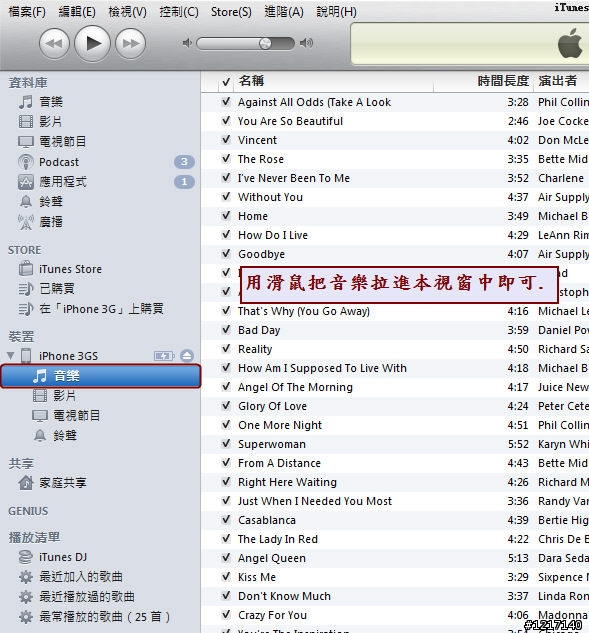Click the Next track fast-forward button
The height and width of the screenshot is (633, 589).
[130, 43]
